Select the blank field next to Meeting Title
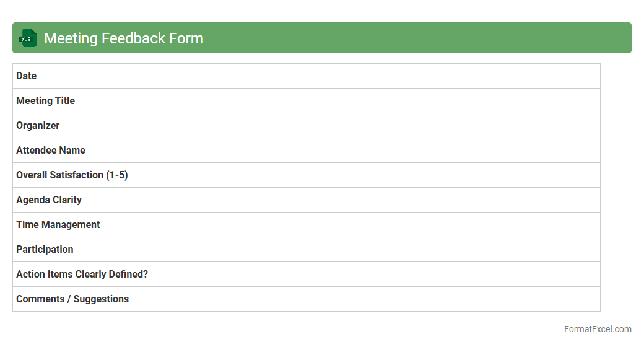This screenshot has width=644, height=347. click(586, 101)
